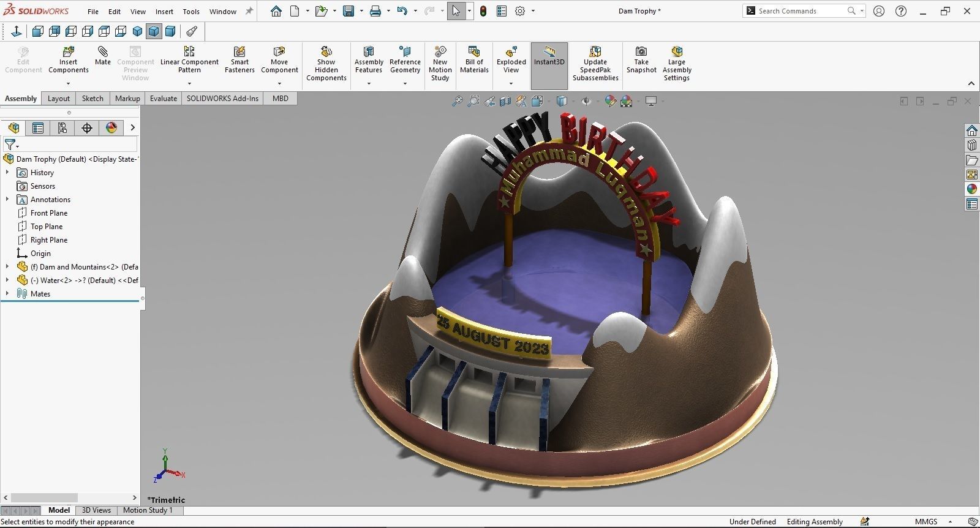This screenshot has width=980, height=528.
Task: Collapse the CommandManager ribbon
Action: [x=971, y=84]
